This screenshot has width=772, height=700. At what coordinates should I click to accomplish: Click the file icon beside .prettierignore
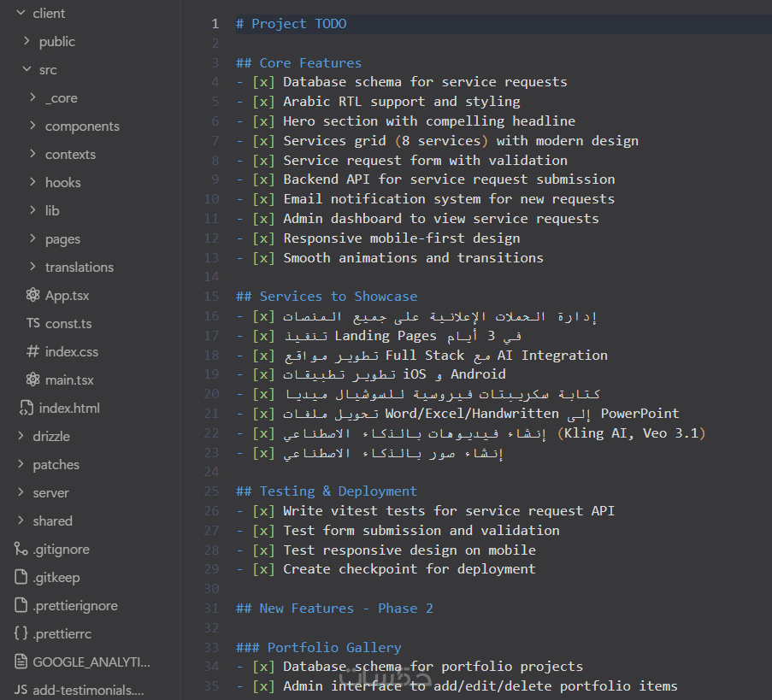[21, 606]
